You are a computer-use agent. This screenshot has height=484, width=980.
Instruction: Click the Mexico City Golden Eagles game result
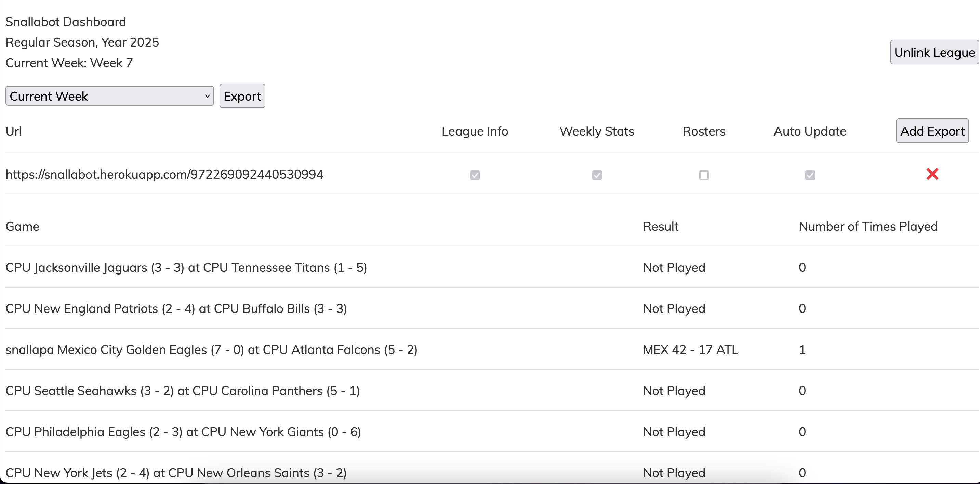pyautogui.click(x=690, y=349)
